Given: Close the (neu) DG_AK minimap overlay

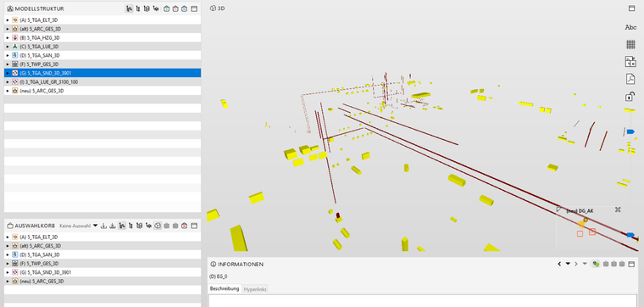Looking at the screenshot, I should [617, 209].
